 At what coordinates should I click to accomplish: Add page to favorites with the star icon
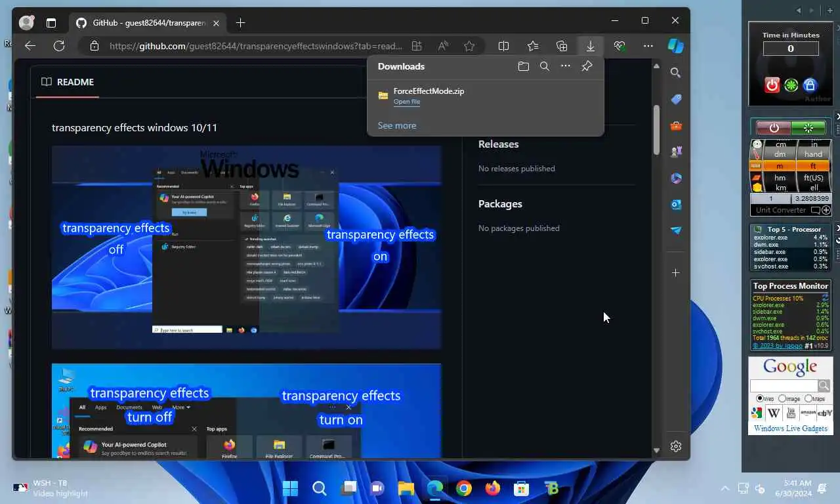(x=469, y=46)
